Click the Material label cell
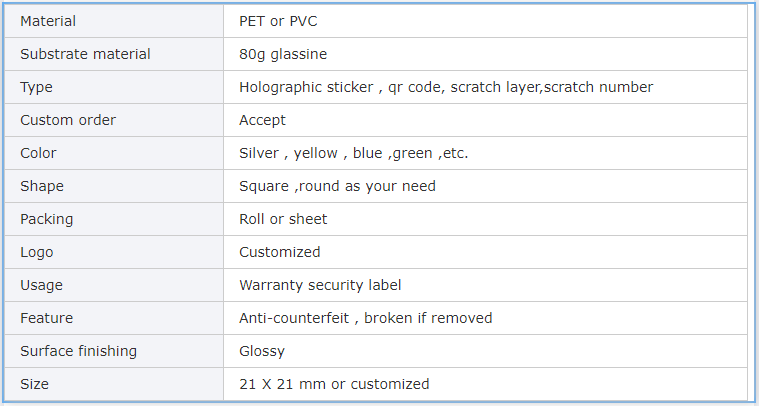 [x=114, y=21]
